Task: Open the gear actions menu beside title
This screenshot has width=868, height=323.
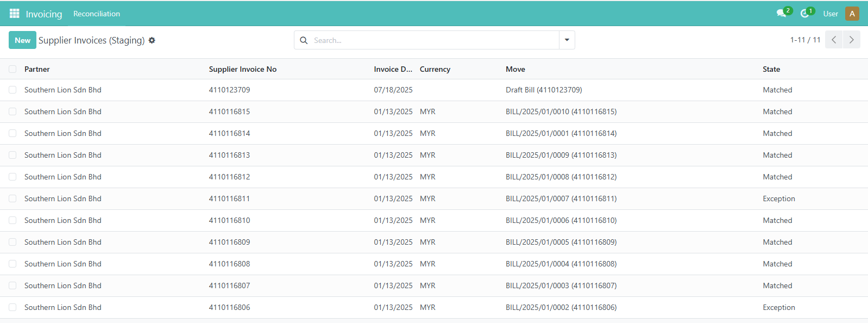Action: (x=152, y=40)
